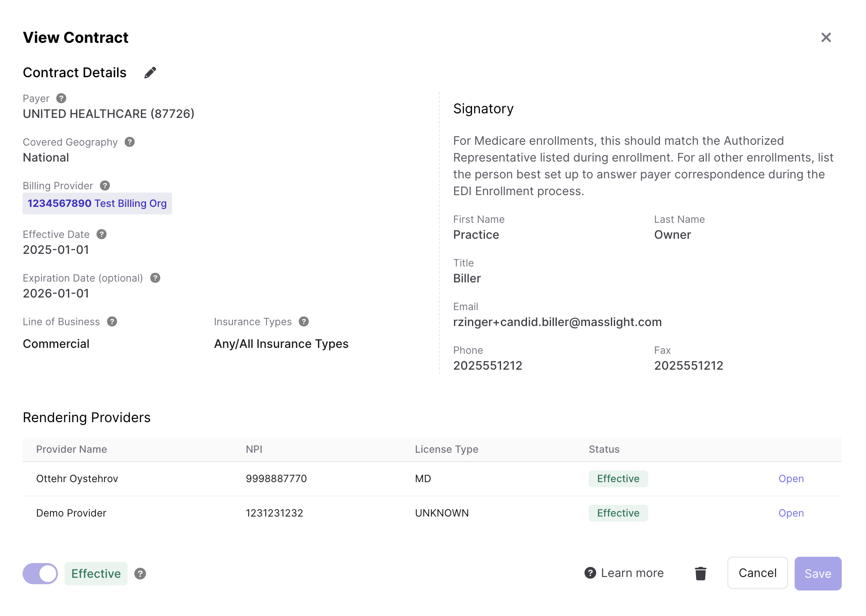Viewport: 866px width, 616px height.
Task: Click the Covered Geography help icon
Action: coord(130,142)
